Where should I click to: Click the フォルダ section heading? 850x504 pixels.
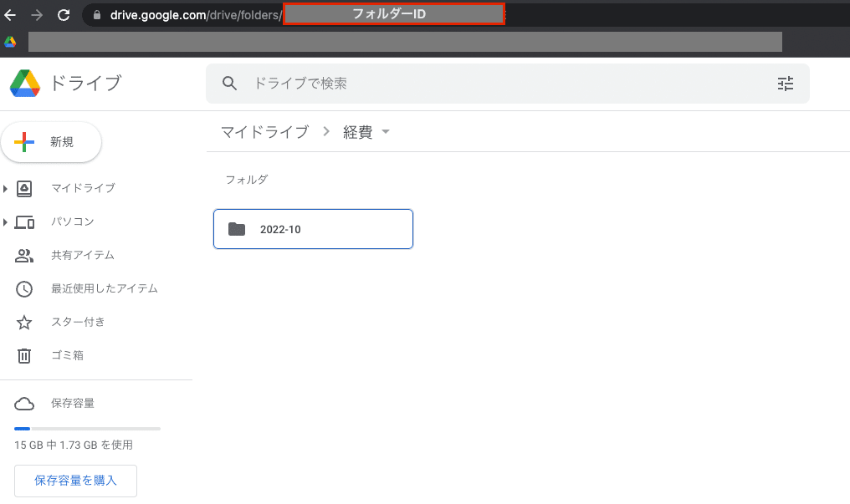pyautogui.click(x=247, y=179)
